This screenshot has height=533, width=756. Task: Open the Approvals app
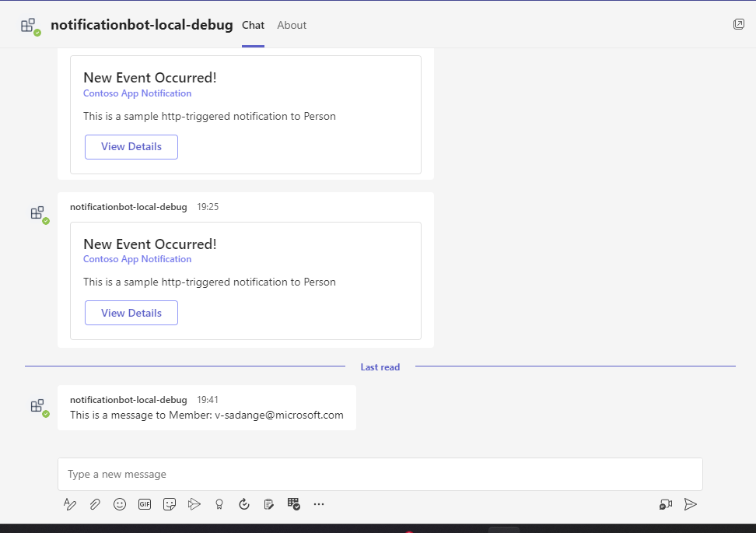[x=269, y=503]
